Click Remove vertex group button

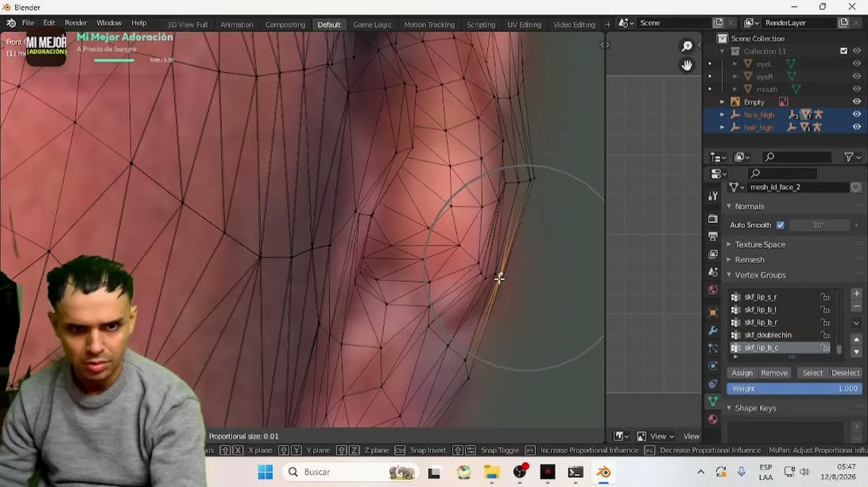[774, 373]
